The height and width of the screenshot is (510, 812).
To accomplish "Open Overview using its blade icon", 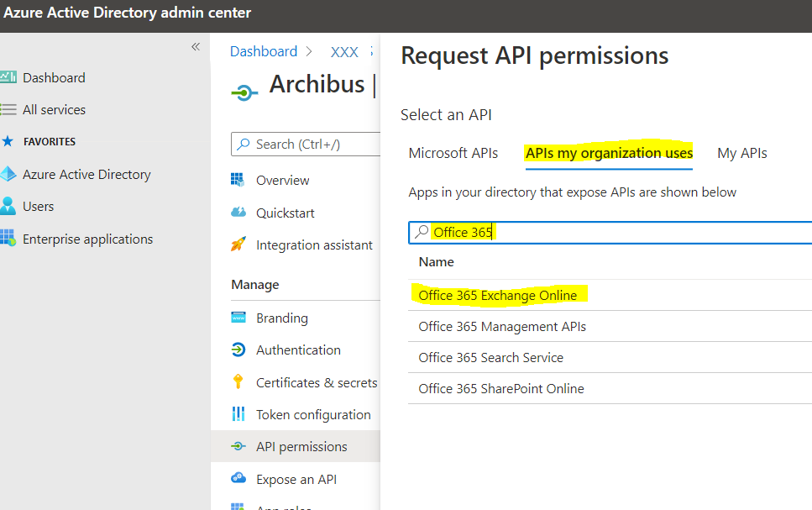I will click(239, 180).
